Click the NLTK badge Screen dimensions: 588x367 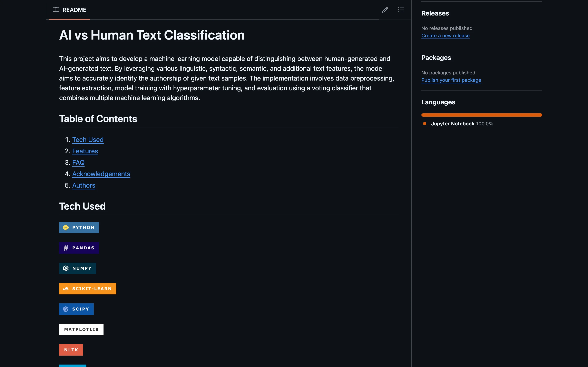tap(71, 350)
